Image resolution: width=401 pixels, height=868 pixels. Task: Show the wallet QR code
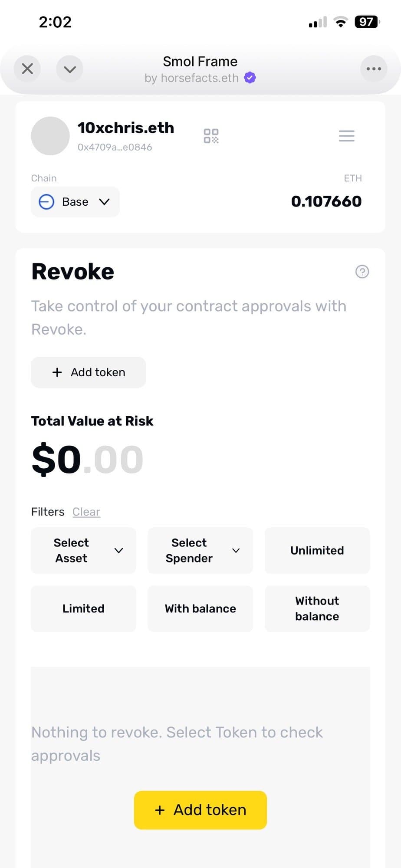211,136
